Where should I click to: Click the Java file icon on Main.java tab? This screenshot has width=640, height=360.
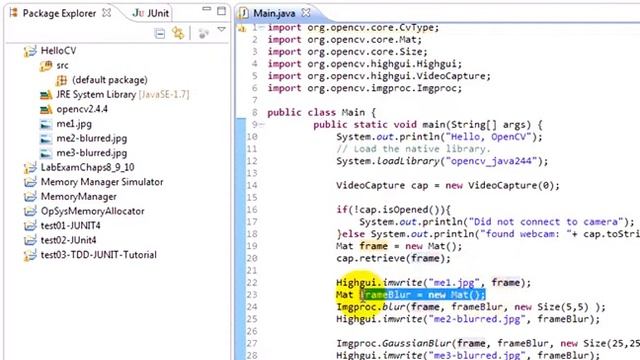click(x=243, y=13)
